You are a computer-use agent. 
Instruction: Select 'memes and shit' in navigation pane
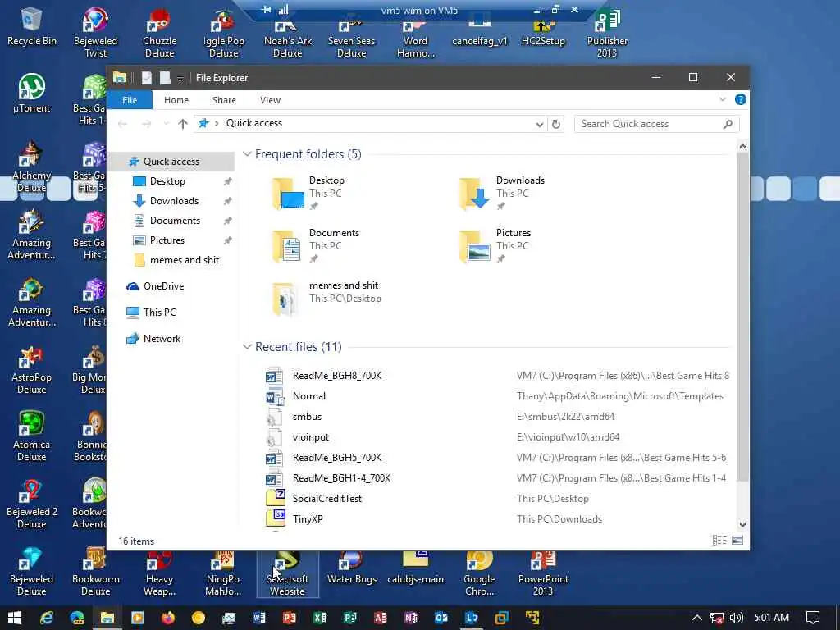click(x=185, y=260)
